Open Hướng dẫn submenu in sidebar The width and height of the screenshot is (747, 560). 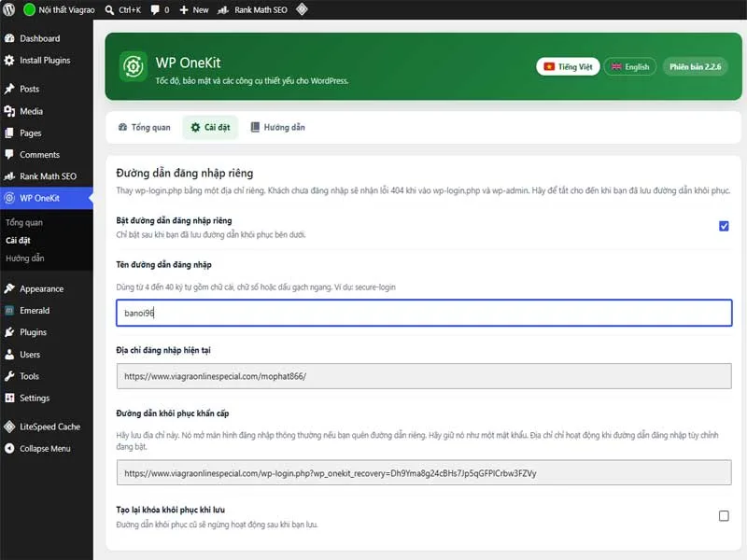pos(25,259)
